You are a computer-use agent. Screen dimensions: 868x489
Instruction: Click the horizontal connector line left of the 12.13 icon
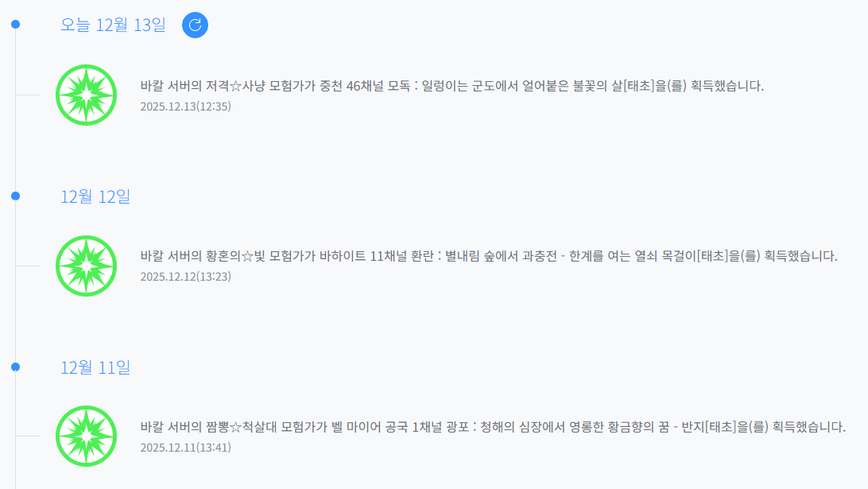click(28, 95)
